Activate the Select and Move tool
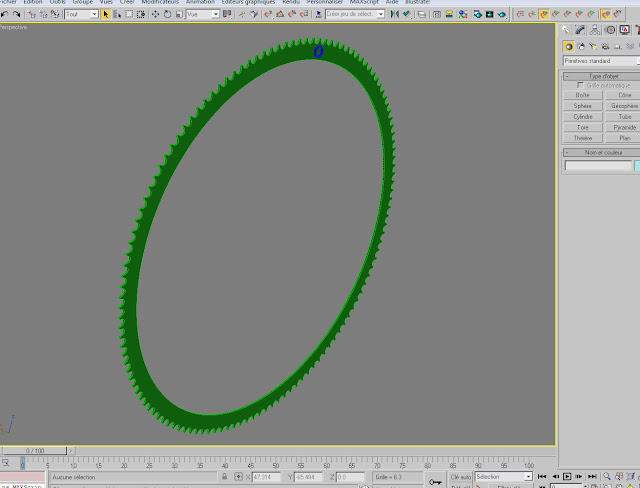The image size is (640, 488). (x=156, y=14)
